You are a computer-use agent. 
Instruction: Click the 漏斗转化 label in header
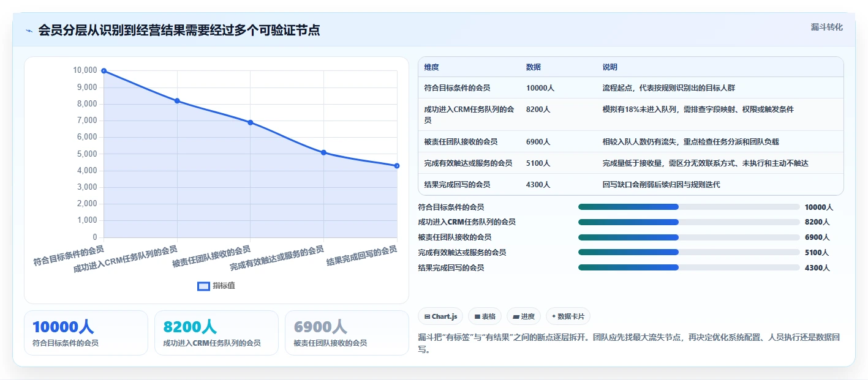click(x=827, y=27)
